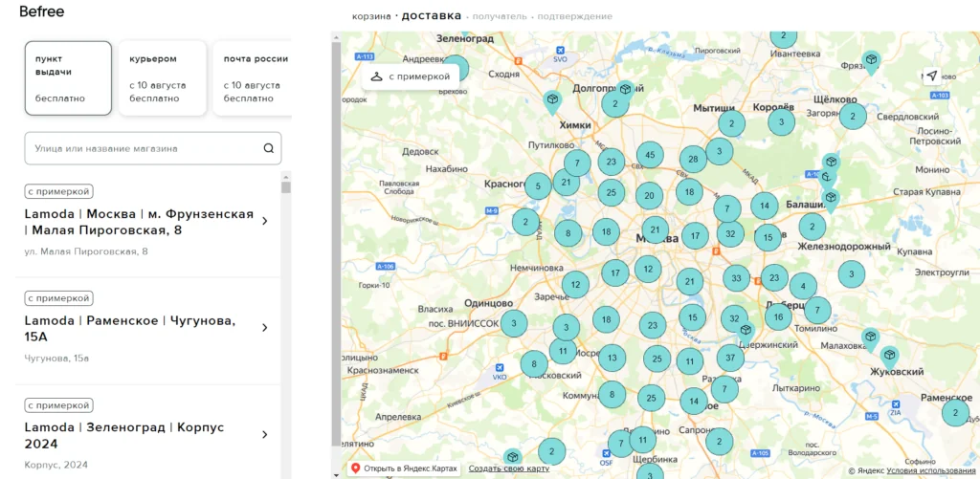Viewport: 980px width, 479px height.
Task: Click the package marker near Долгопрудный
Action: pos(624,90)
